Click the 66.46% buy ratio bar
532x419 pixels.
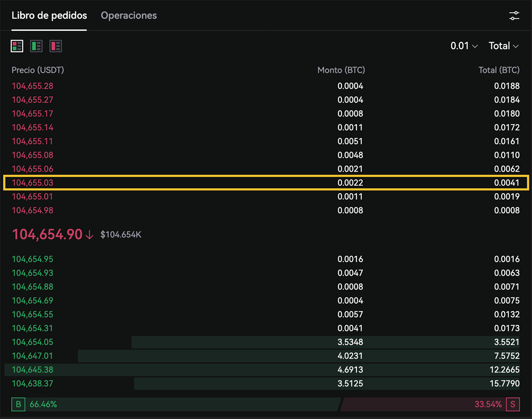(x=178, y=404)
